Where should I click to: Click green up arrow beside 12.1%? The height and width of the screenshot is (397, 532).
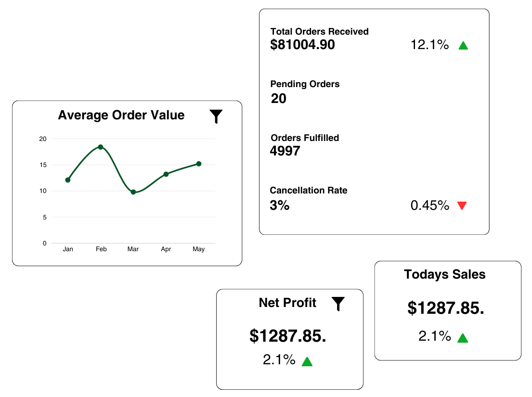tap(463, 45)
